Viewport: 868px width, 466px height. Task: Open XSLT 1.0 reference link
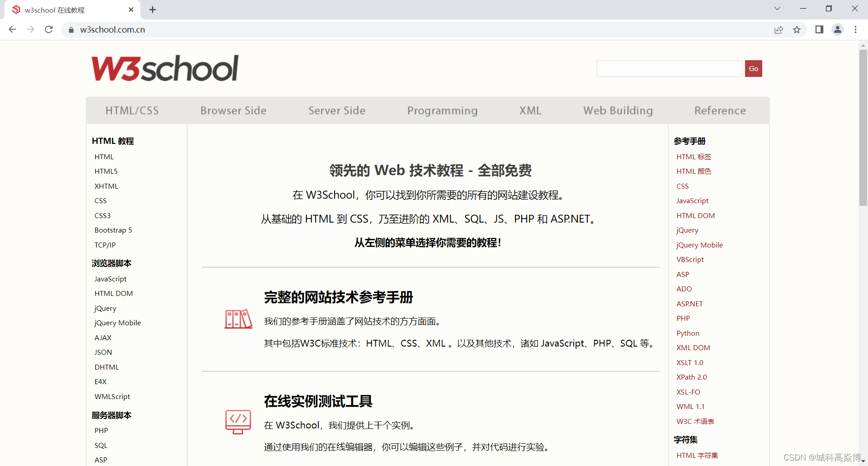[690, 362]
